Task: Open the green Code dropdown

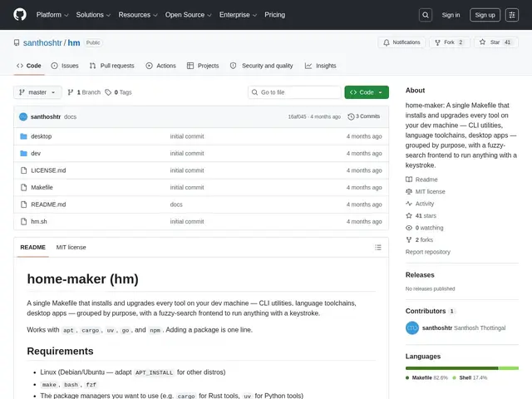Action: coord(367,92)
